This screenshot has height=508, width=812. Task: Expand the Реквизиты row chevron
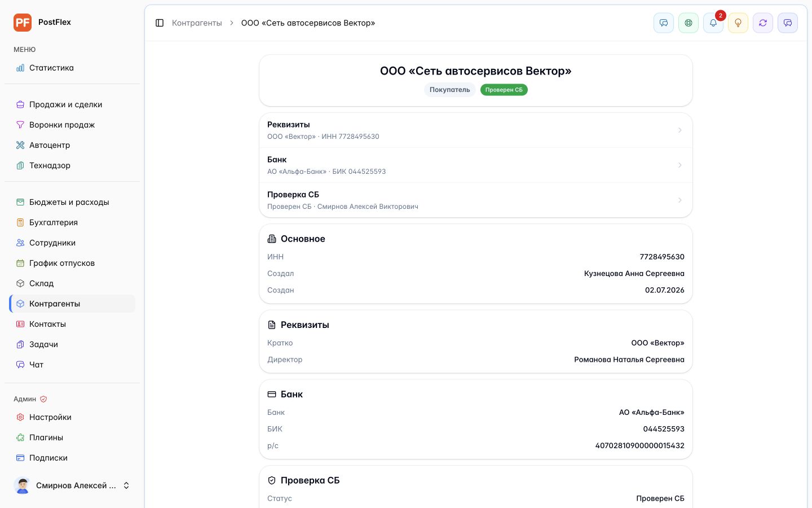[x=679, y=130]
